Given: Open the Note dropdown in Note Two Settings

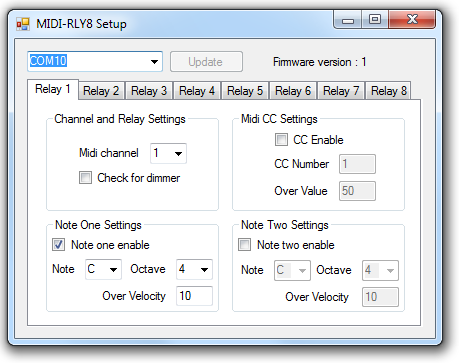Looking at the screenshot, I should (292, 270).
